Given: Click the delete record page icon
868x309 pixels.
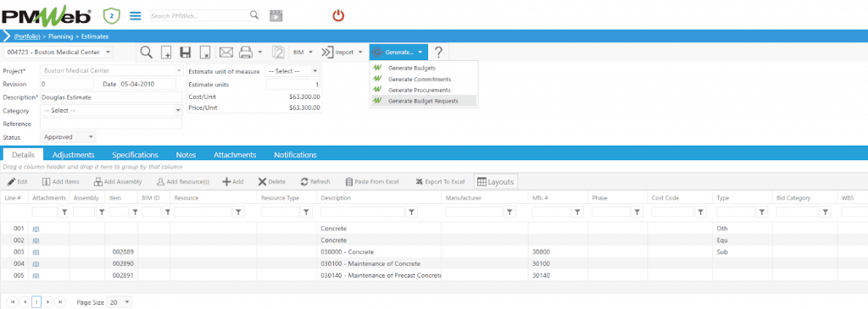Looking at the screenshot, I should (205, 52).
